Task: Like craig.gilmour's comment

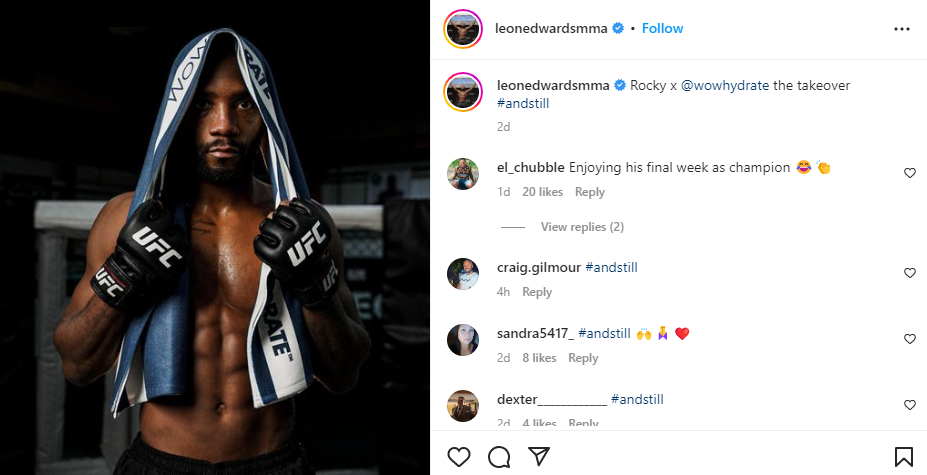Action: click(910, 273)
